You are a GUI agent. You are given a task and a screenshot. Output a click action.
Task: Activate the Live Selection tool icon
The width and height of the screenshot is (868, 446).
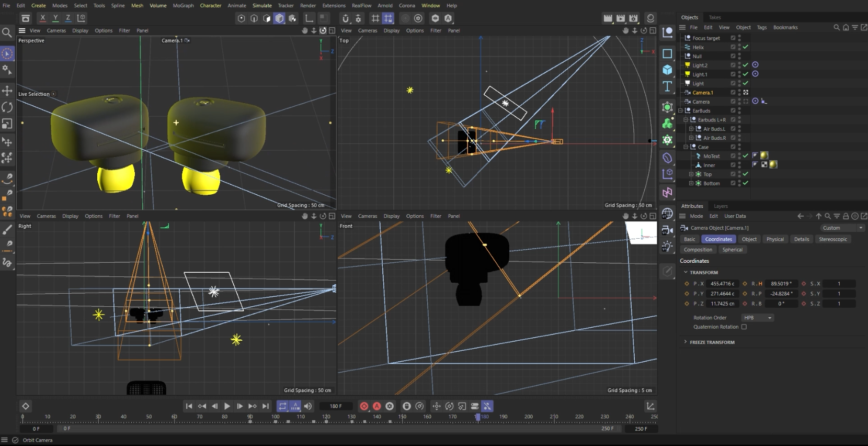(7, 53)
